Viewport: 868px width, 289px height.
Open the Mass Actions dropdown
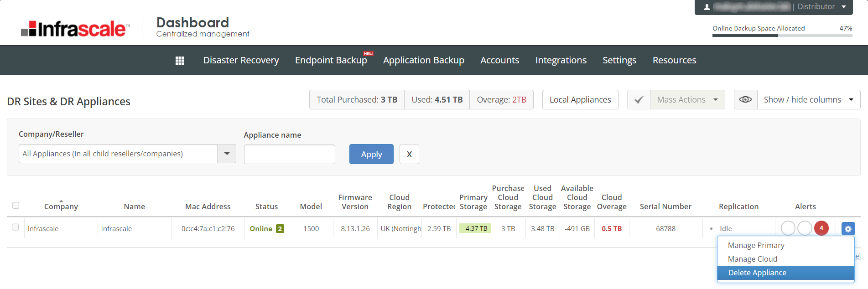[688, 100]
